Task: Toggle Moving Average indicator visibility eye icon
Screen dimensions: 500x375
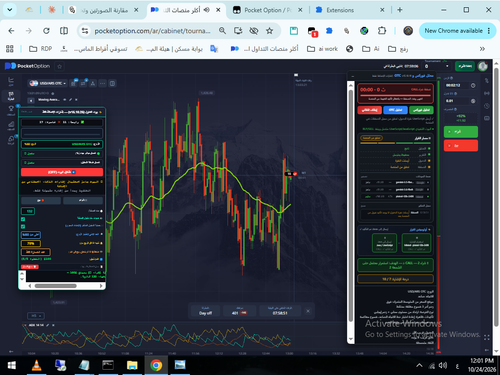Action: click(x=65, y=100)
